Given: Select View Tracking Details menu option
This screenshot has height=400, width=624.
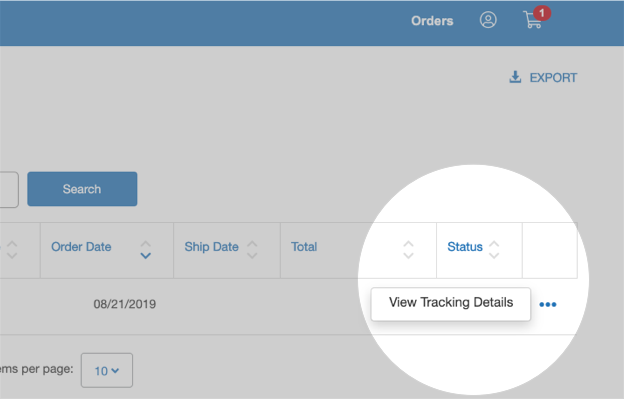Looking at the screenshot, I should click(450, 302).
